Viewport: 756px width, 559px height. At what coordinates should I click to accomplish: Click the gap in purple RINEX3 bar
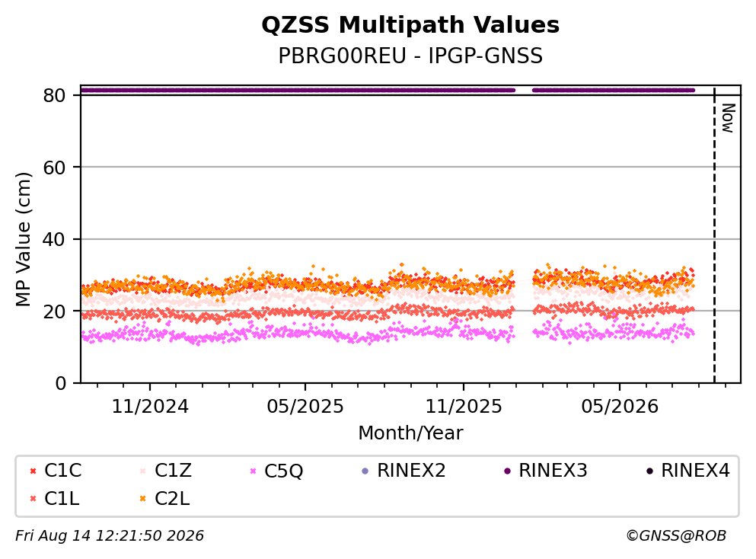coord(524,90)
